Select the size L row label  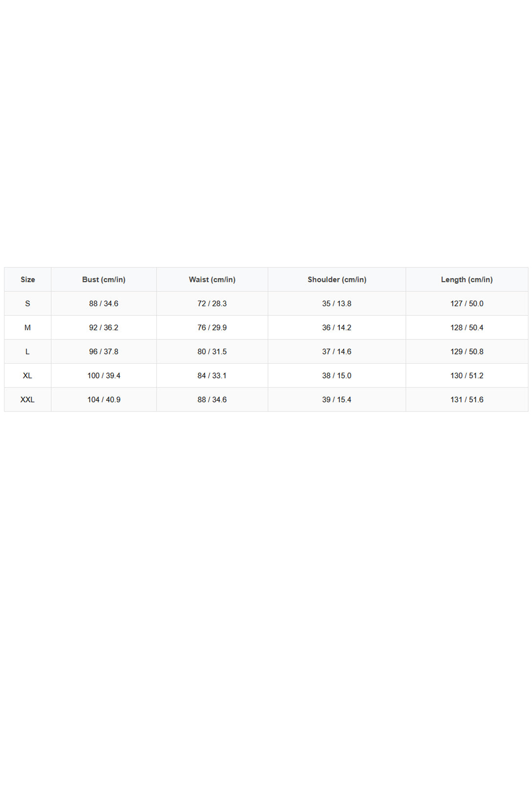click(28, 352)
